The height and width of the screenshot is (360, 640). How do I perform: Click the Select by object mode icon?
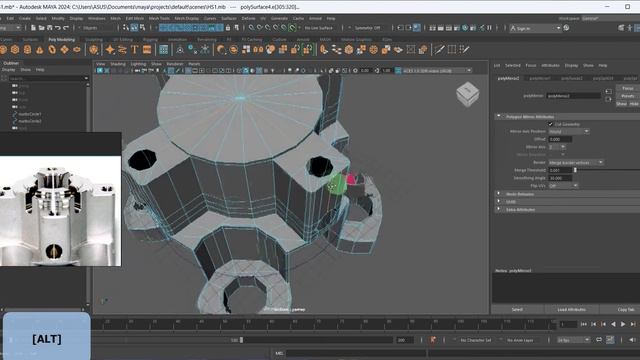coord(134,28)
